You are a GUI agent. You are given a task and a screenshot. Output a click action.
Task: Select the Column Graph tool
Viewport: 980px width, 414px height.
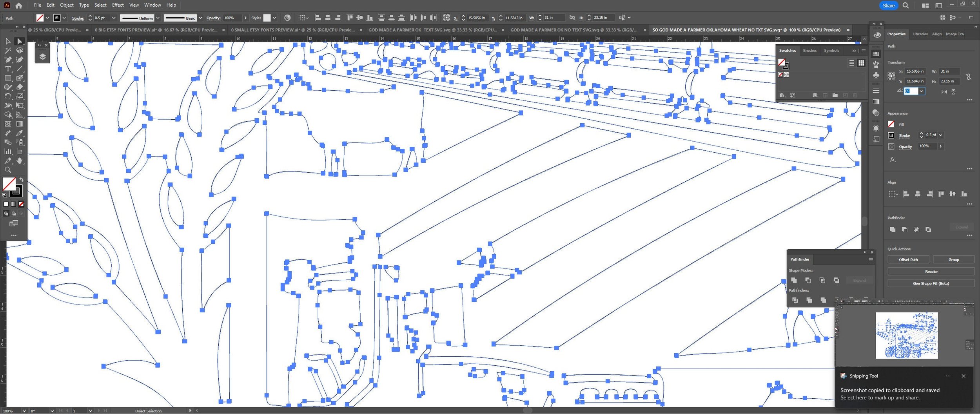(8, 152)
